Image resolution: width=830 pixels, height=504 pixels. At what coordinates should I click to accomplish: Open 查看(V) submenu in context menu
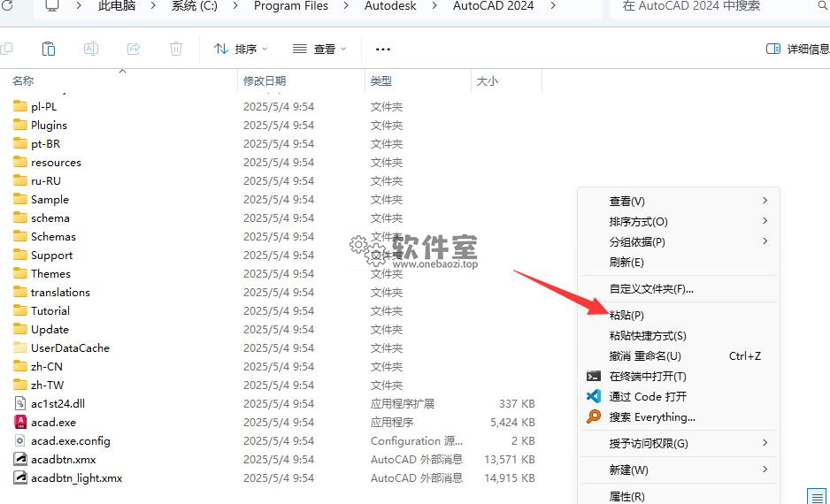679,201
